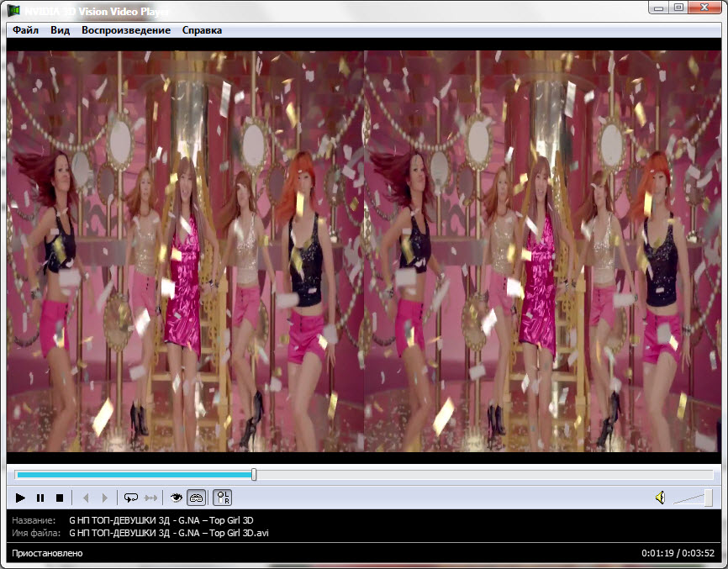The image size is (728, 569).
Task: Click the A-B repeat arrows icon
Action: (x=150, y=498)
